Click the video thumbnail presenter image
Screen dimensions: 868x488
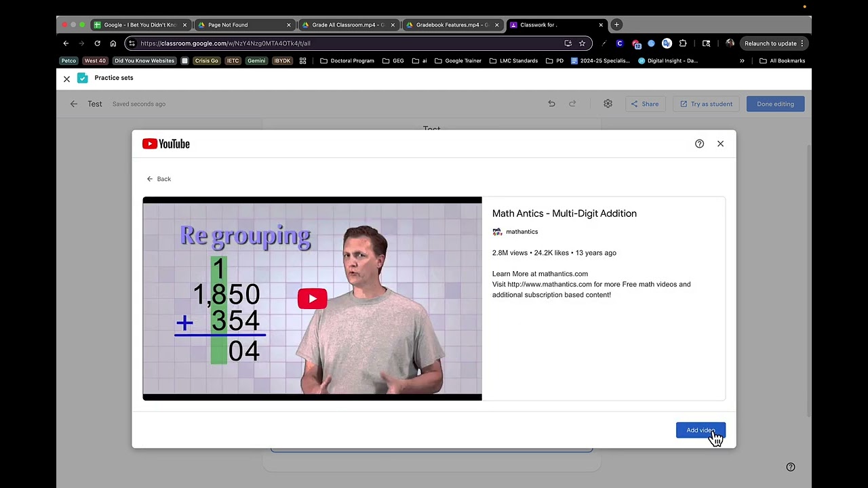pos(370,308)
